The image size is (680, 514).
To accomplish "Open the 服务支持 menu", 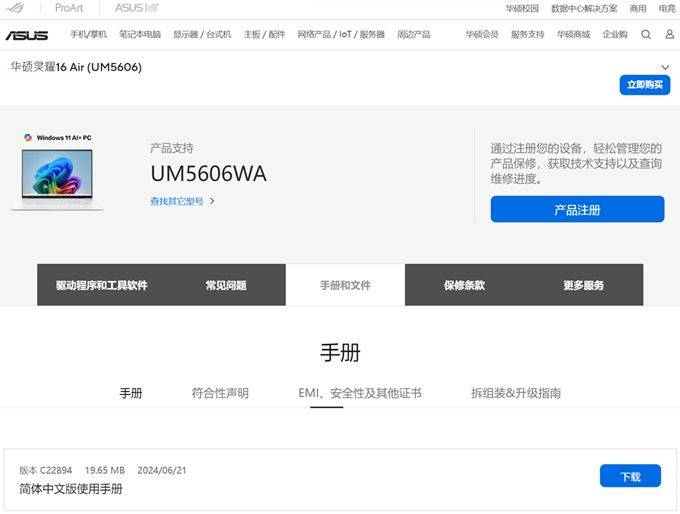I will pyautogui.click(x=527, y=34).
